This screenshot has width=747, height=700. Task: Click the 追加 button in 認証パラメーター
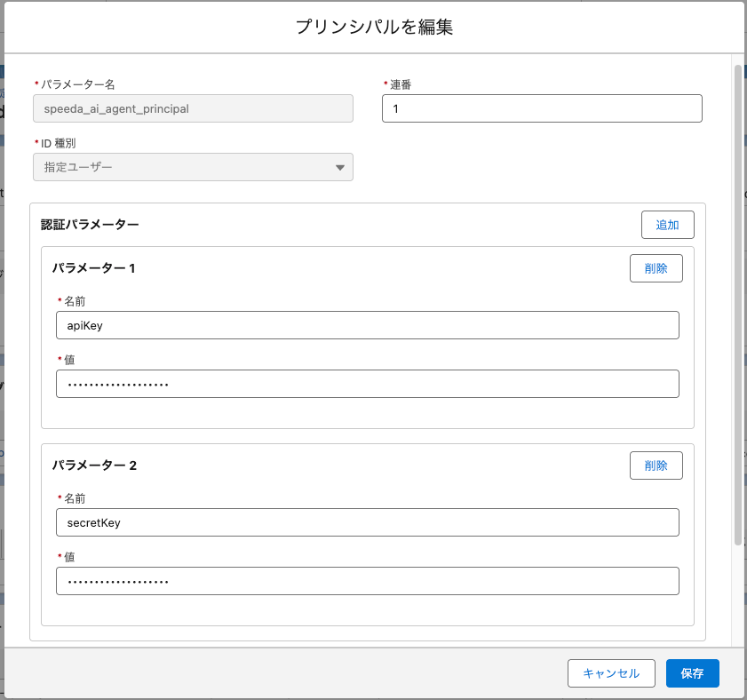point(667,225)
